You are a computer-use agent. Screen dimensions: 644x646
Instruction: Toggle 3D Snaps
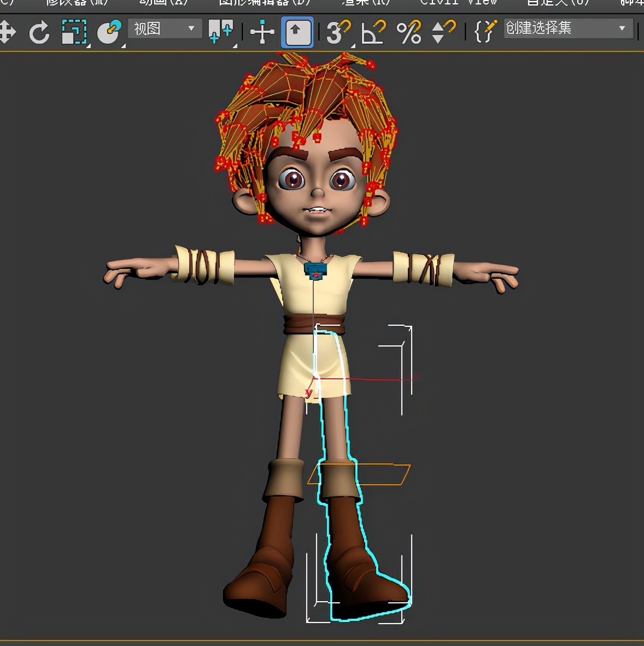[x=337, y=32]
